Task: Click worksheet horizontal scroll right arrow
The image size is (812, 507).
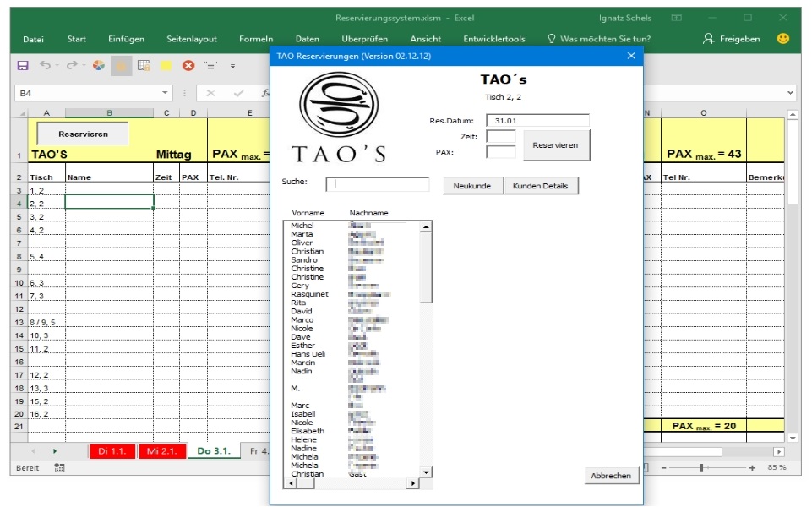Action: click(779, 451)
